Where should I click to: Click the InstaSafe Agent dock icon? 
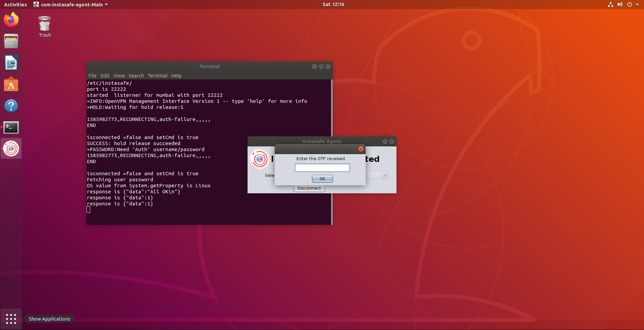pyautogui.click(x=11, y=148)
